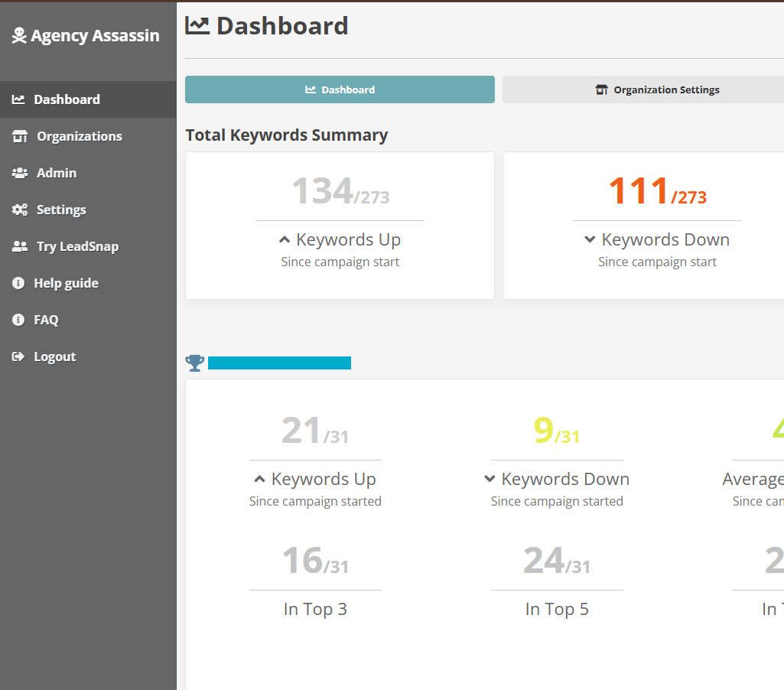Image resolution: width=784 pixels, height=690 pixels.
Task: Click the Logout arrow icon in sidebar
Action: 18,356
